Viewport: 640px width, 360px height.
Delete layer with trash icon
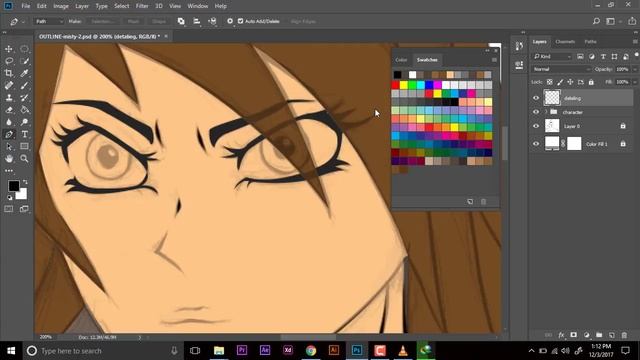(624, 335)
